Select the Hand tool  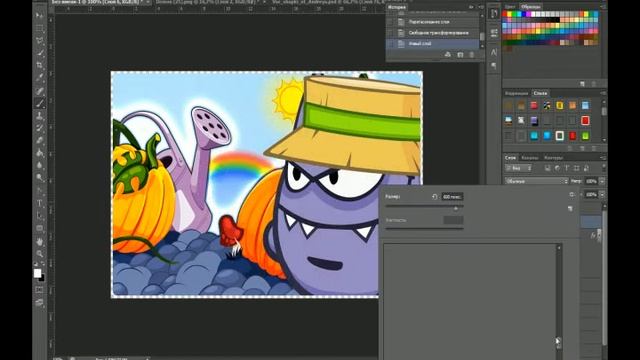[x=40, y=242]
